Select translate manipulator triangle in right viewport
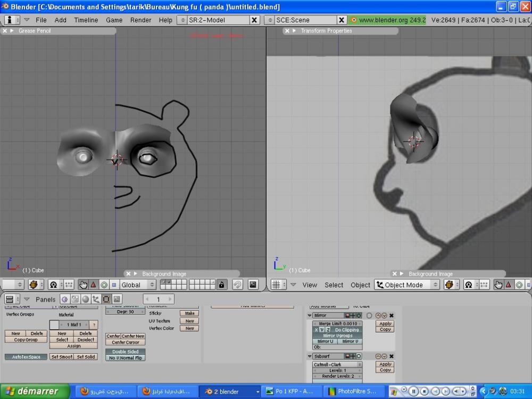Viewport: 532px width, 399px height. [x=509, y=285]
